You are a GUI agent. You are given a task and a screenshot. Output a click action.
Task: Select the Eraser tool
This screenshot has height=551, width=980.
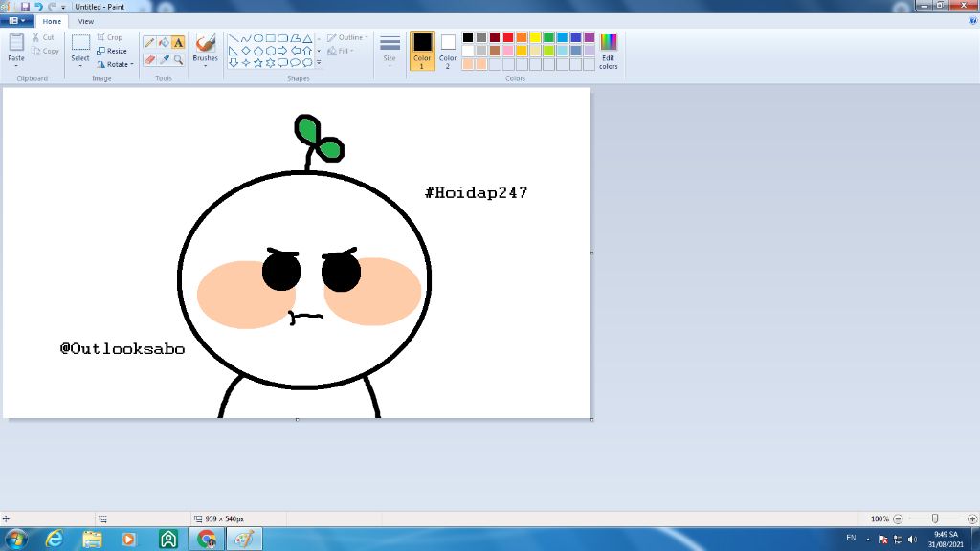click(x=149, y=60)
